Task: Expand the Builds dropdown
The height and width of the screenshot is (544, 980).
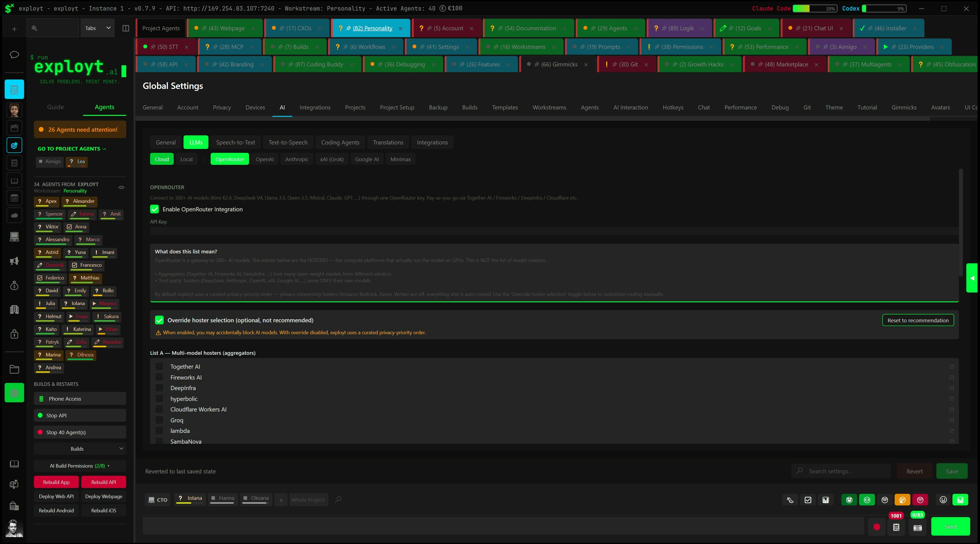Action: tap(80, 449)
